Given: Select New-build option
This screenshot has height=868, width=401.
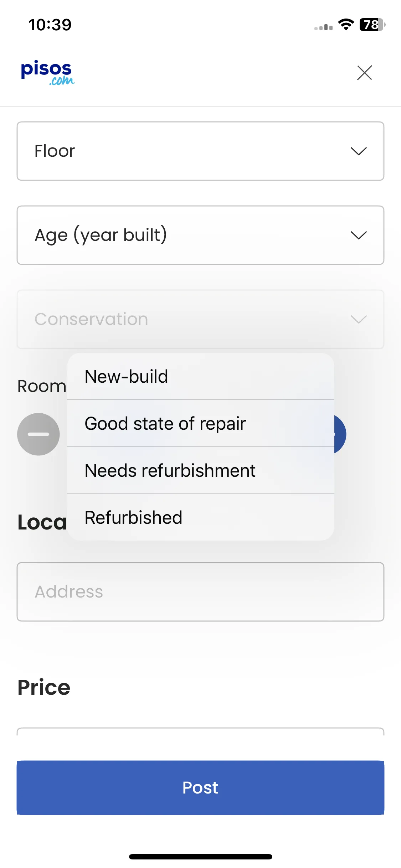Looking at the screenshot, I should (201, 376).
